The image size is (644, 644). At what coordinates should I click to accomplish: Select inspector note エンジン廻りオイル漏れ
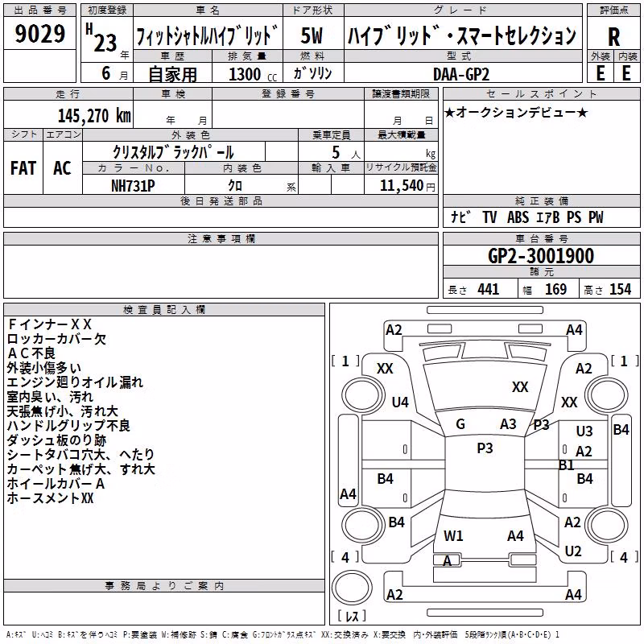(x=75, y=382)
